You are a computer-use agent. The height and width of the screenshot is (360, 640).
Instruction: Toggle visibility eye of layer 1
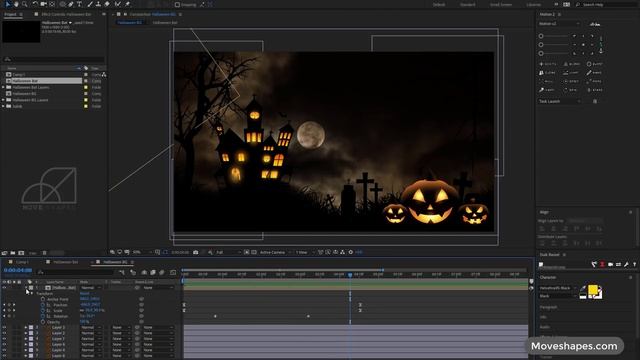pyautogui.click(x=4, y=288)
